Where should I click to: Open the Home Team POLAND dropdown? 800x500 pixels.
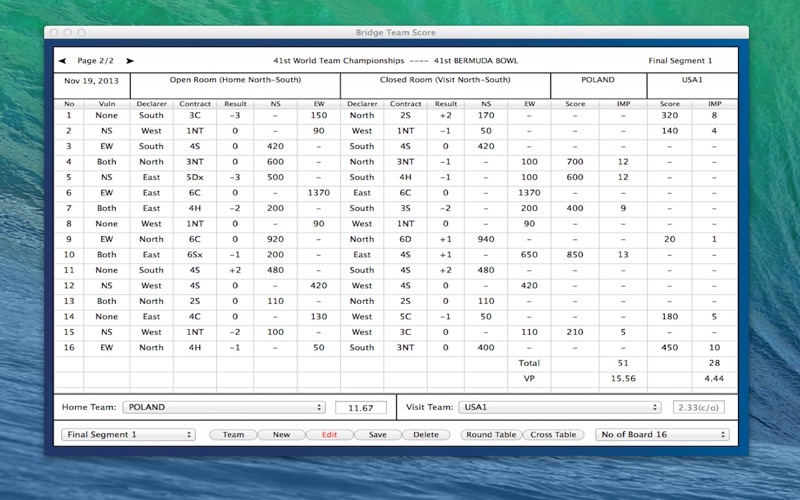pos(224,407)
